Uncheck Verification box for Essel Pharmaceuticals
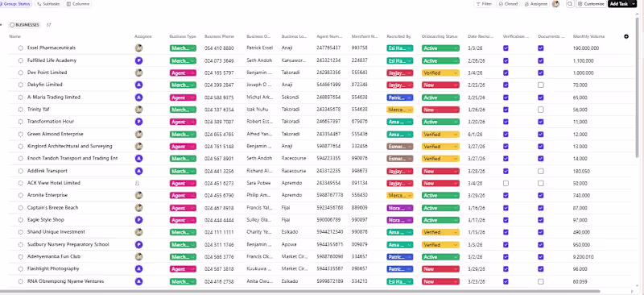 pos(506,48)
